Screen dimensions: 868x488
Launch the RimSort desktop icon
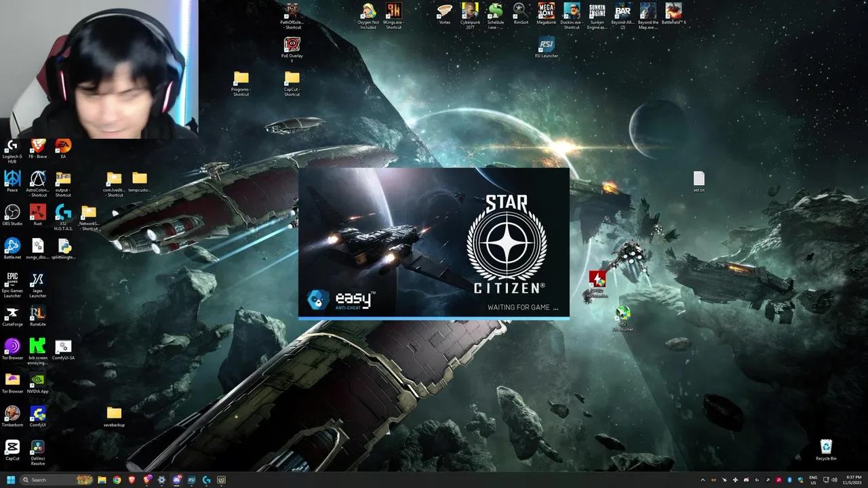[x=521, y=14]
